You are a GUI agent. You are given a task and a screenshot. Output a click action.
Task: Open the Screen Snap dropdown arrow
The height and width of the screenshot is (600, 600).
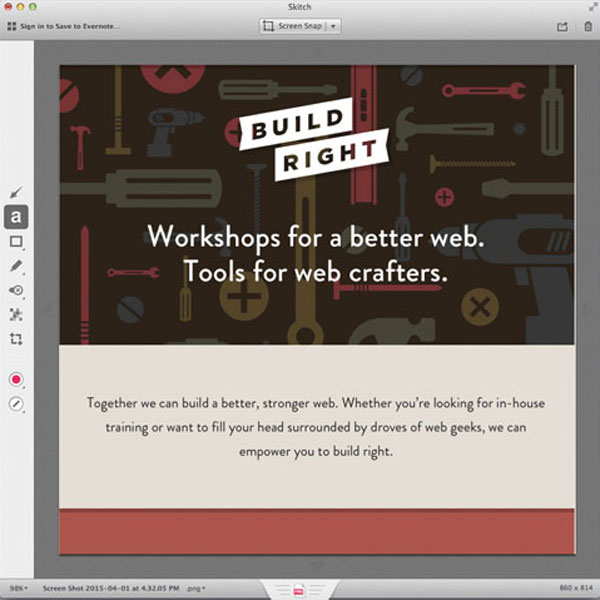click(x=333, y=26)
